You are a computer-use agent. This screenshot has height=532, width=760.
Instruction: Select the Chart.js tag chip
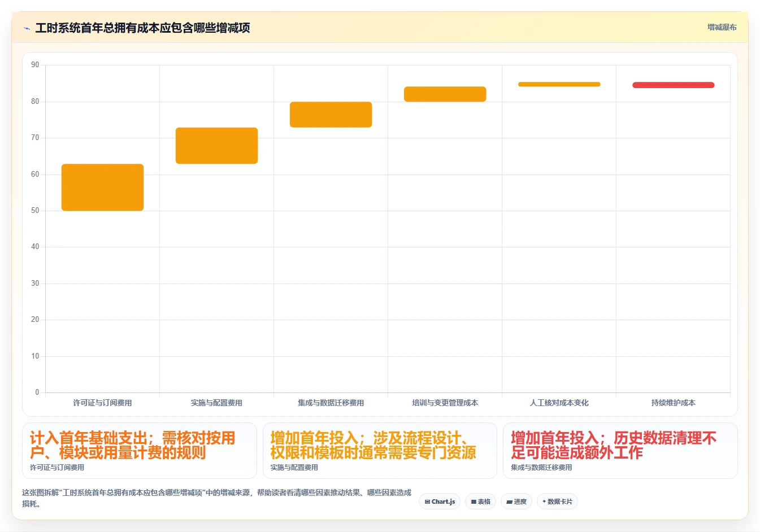440,502
